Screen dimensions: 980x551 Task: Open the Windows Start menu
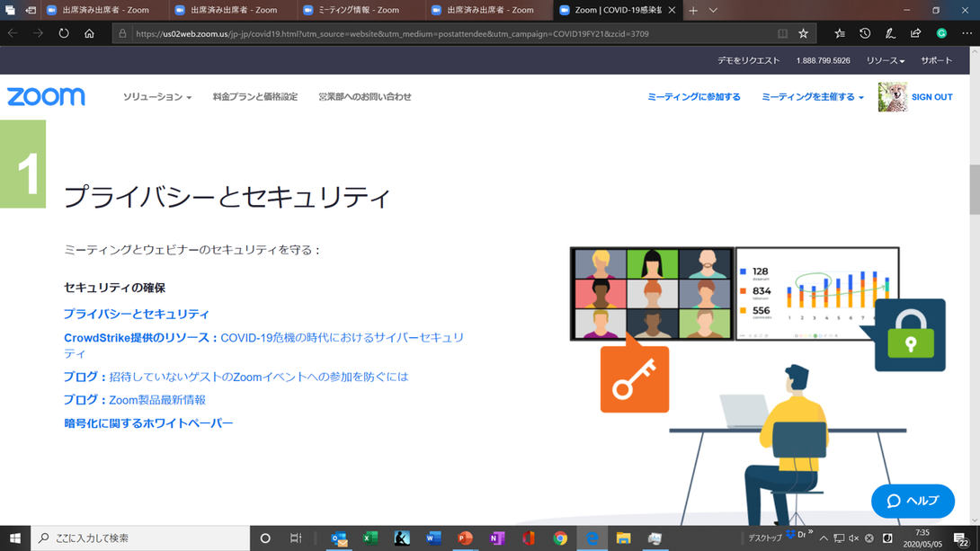[x=15, y=538]
